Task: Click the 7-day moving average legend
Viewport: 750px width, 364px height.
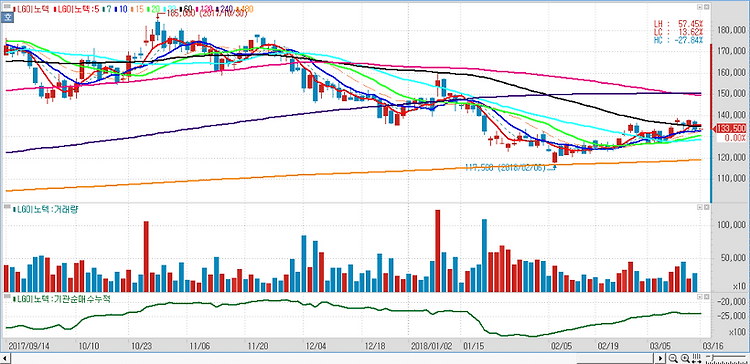Action: click(108, 9)
